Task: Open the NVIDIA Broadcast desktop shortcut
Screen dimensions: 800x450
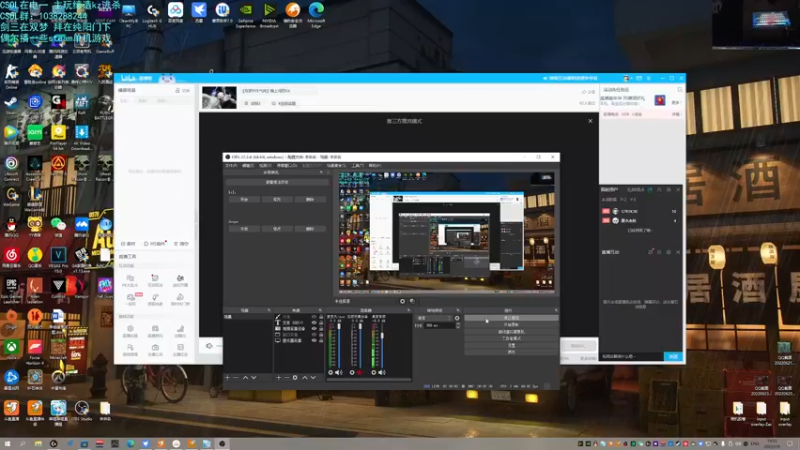Action: tap(268, 11)
